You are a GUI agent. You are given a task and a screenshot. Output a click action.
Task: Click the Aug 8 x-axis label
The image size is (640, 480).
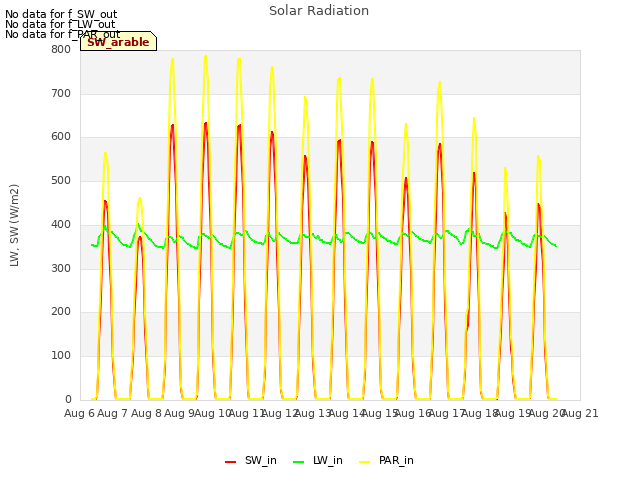(x=146, y=413)
